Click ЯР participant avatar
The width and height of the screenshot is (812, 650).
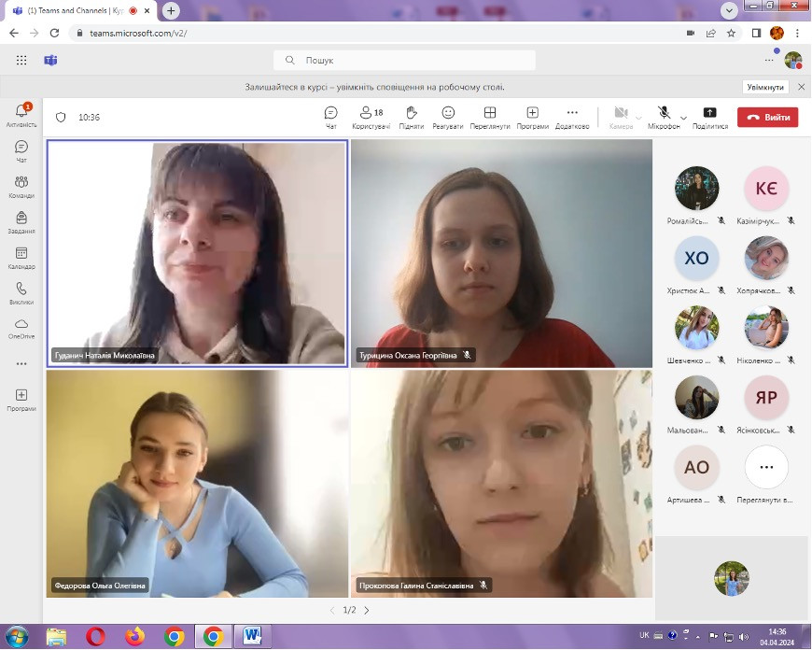766,398
